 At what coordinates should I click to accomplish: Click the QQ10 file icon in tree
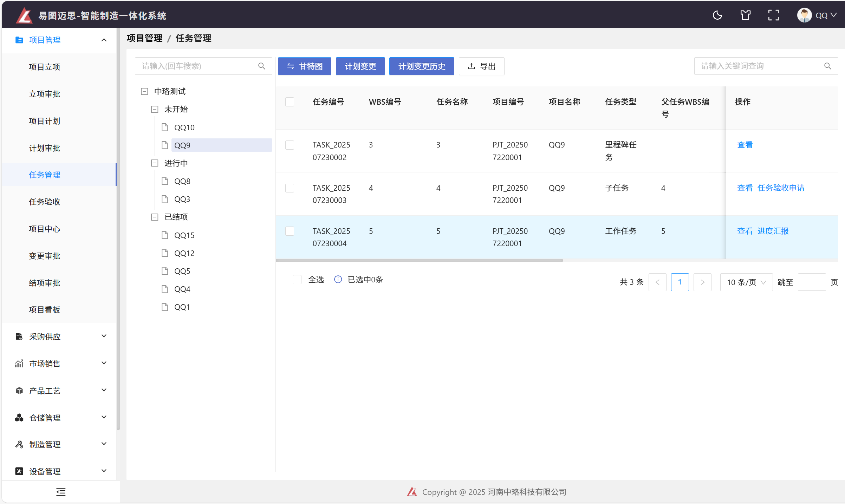click(165, 127)
